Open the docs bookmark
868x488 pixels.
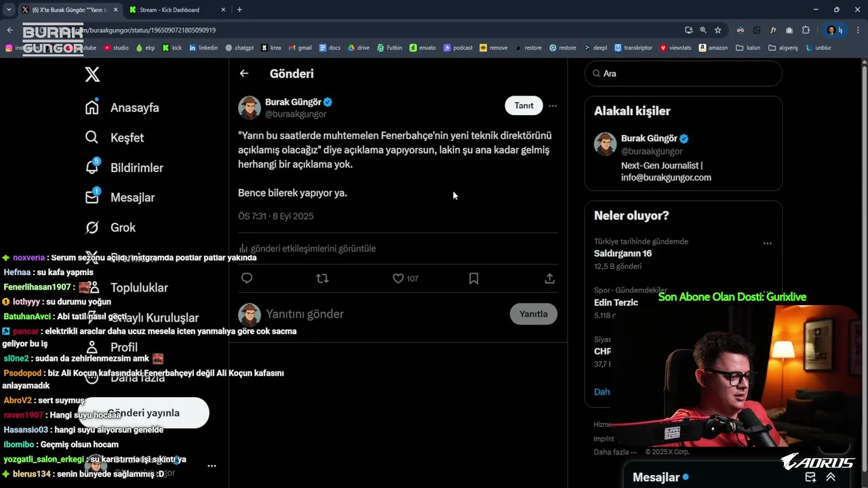[x=330, y=48]
